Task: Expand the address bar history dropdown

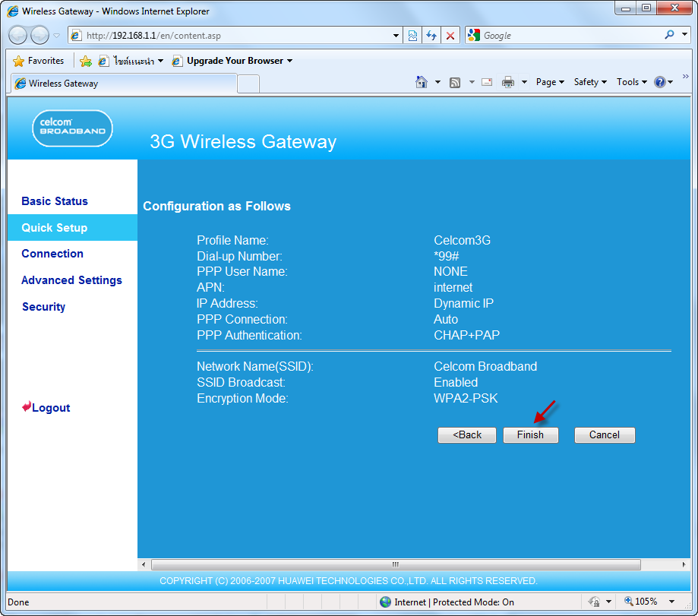Action: [396, 36]
